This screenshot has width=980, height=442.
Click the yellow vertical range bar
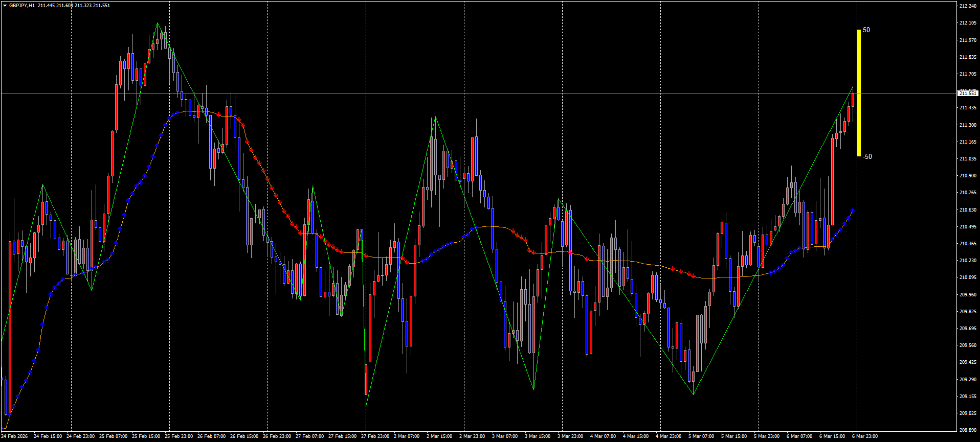(x=859, y=92)
